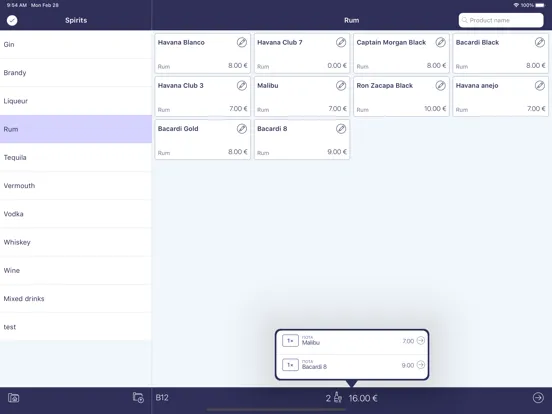The height and width of the screenshot is (414, 552).
Task: Tap the 1× quantity box for Malibu
Action: tap(290, 340)
